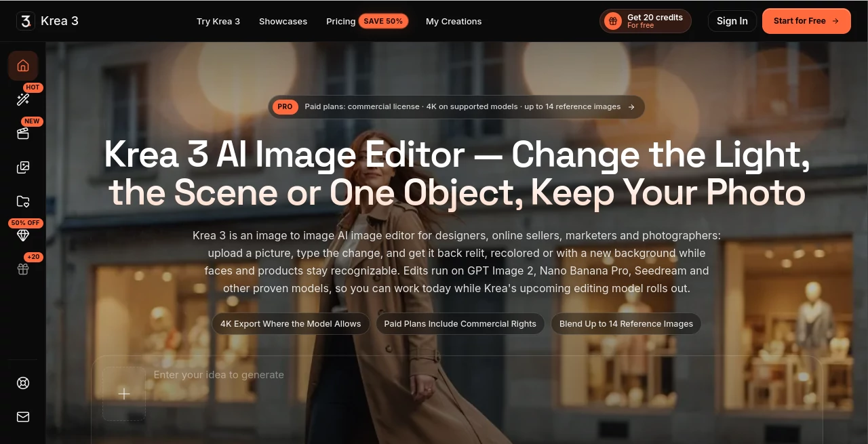Screen dimensions: 868x444
Task: Open the magic wand tool marked HOT
Action: click(23, 100)
